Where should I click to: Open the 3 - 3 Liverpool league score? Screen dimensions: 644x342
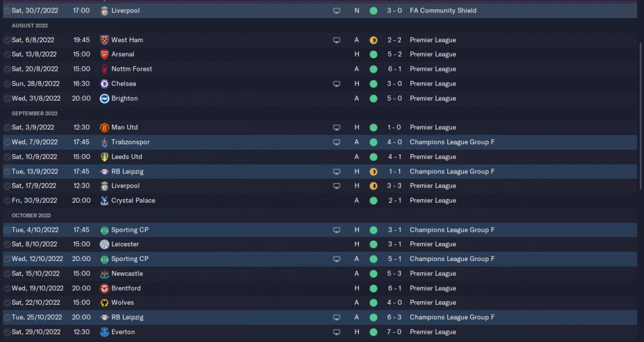tap(394, 186)
